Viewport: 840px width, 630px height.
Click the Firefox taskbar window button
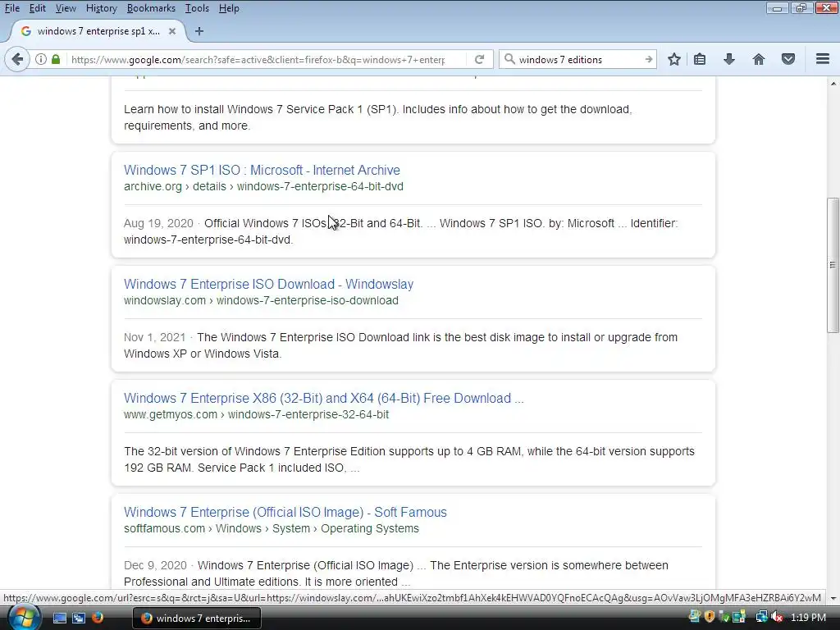(x=197, y=619)
